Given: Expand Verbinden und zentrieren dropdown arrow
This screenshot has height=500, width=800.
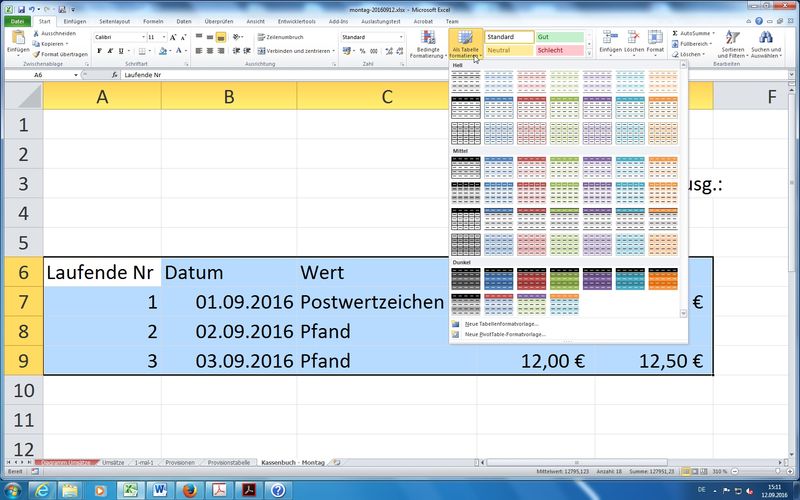Looking at the screenshot, I should [x=334, y=51].
